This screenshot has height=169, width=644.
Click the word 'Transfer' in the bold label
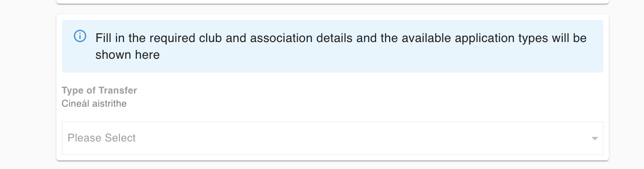pyautogui.click(x=118, y=90)
